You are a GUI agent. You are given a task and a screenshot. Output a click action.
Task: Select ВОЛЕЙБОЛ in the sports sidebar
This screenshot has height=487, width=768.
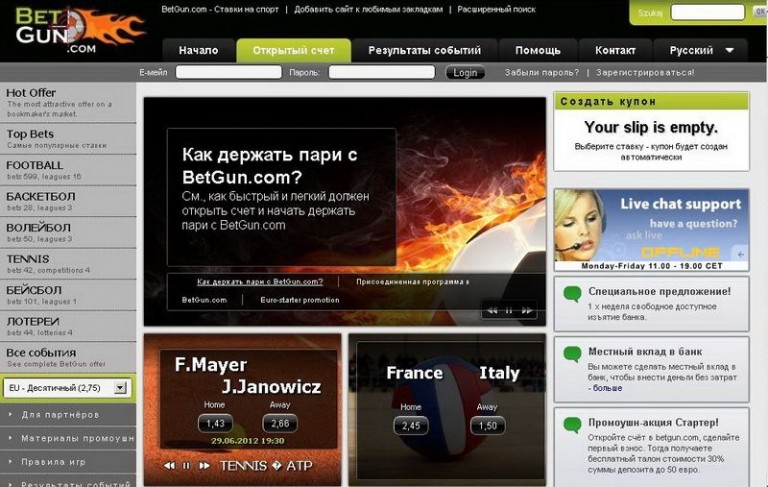pyautogui.click(x=68, y=233)
